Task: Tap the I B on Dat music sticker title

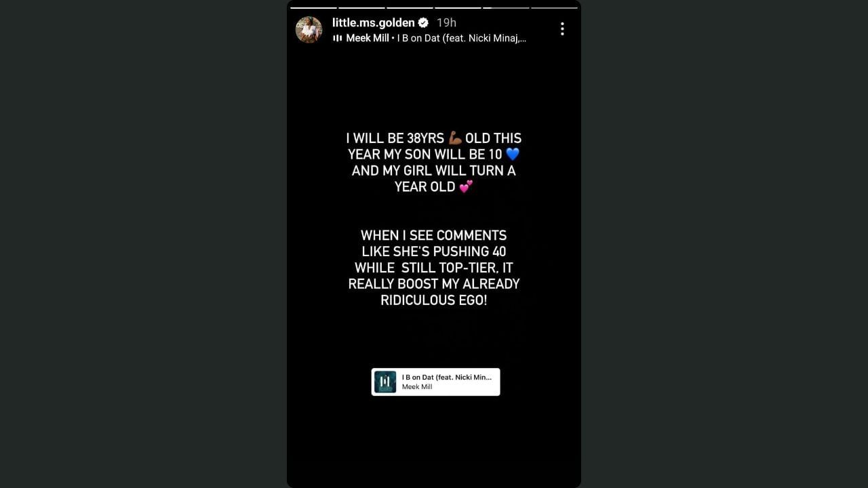Action: (x=447, y=377)
